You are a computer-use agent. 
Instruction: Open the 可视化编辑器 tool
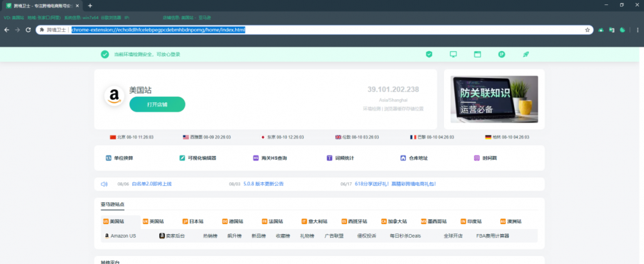click(x=198, y=158)
